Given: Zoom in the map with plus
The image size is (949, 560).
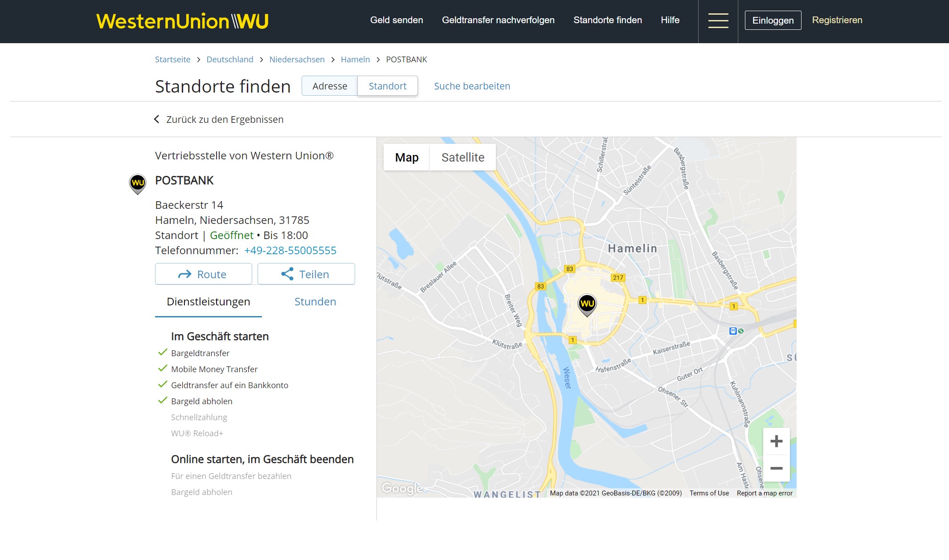Looking at the screenshot, I should (776, 441).
